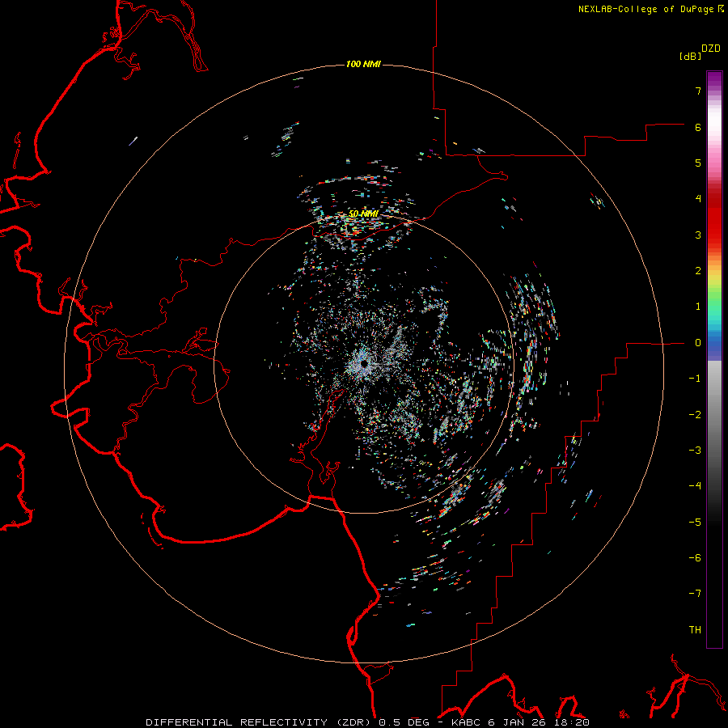The width and height of the screenshot is (728, 728).
Task: Click the radar site center of the sweep
Action: [365, 362]
